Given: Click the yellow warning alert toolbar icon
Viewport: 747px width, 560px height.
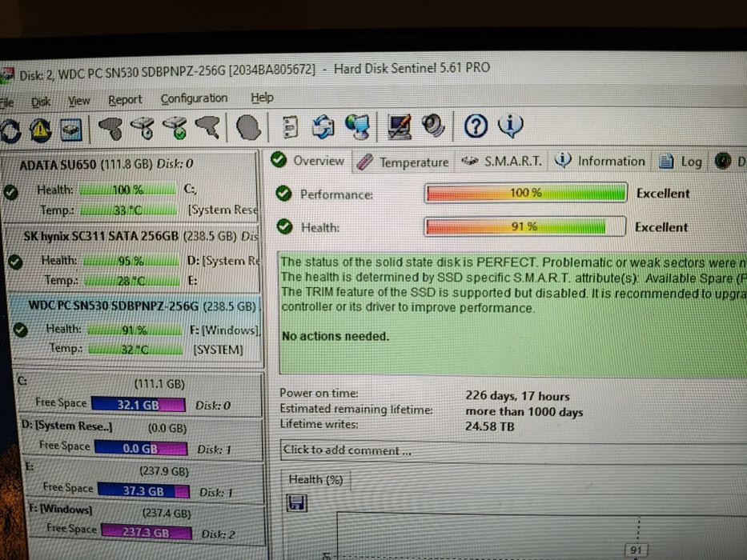Looking at the screenshot, I should 41,130.
